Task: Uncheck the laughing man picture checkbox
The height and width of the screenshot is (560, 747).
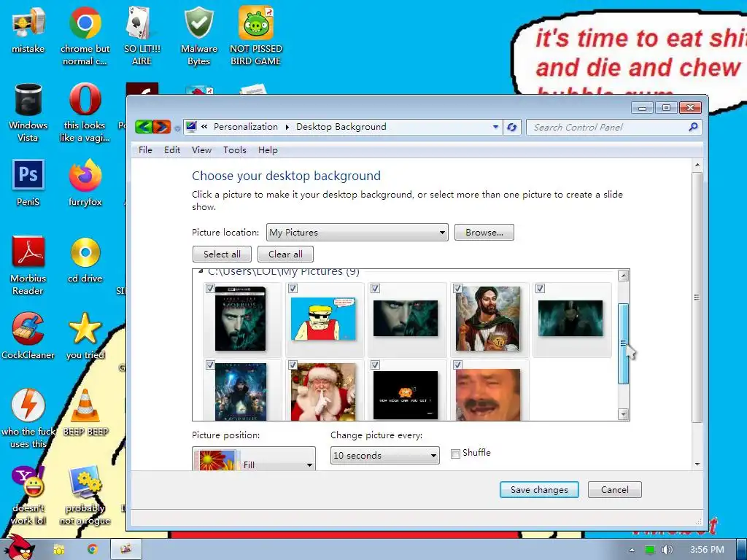Action: tap(458, 365)
